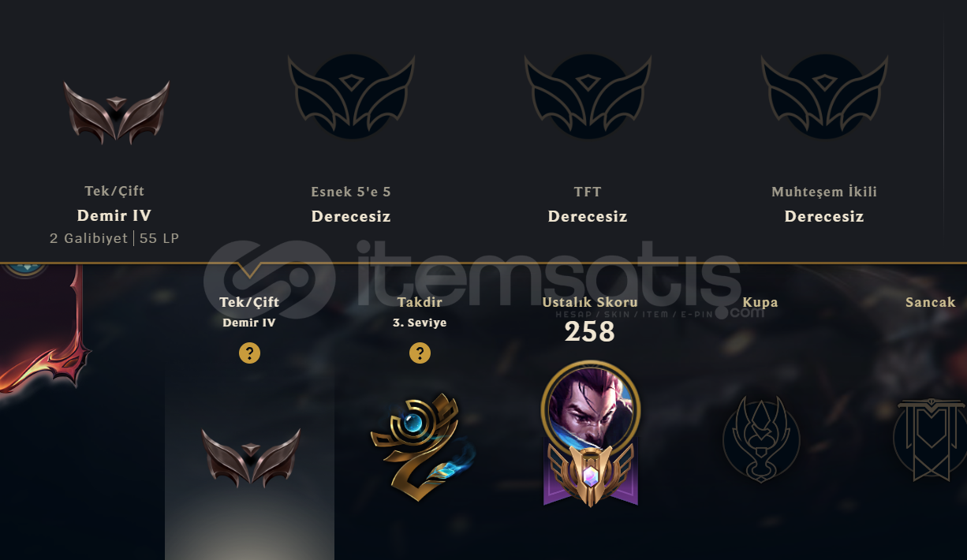Open the Kupa trophy icon
Viewport: 967px width, 560px height.
[761, 439]
